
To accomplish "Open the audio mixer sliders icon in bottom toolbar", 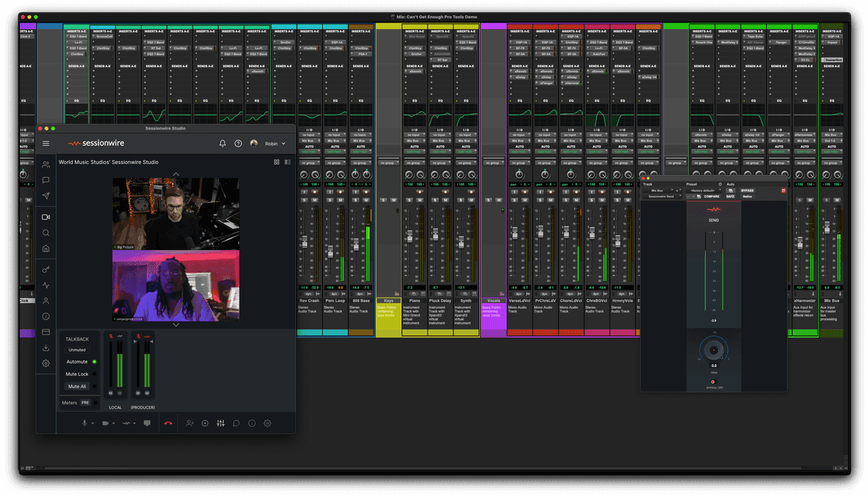I will click(221, 422).
